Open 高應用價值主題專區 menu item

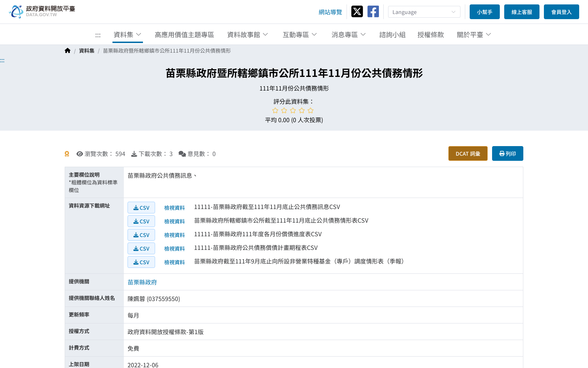pos(184,35)
